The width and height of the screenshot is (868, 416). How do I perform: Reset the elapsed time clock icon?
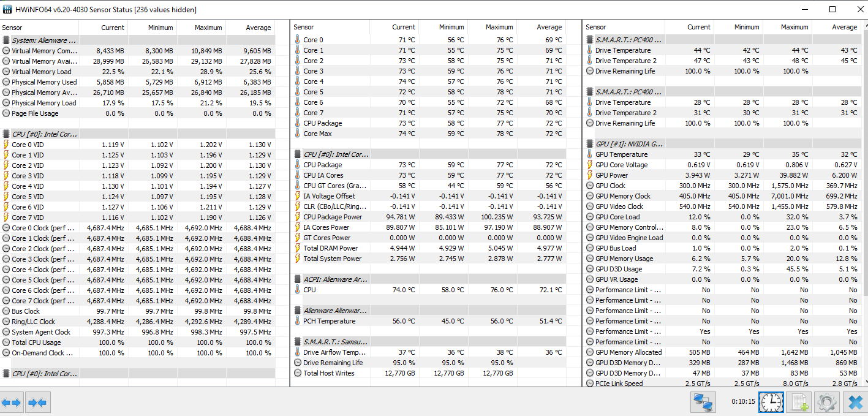[771, 403]
